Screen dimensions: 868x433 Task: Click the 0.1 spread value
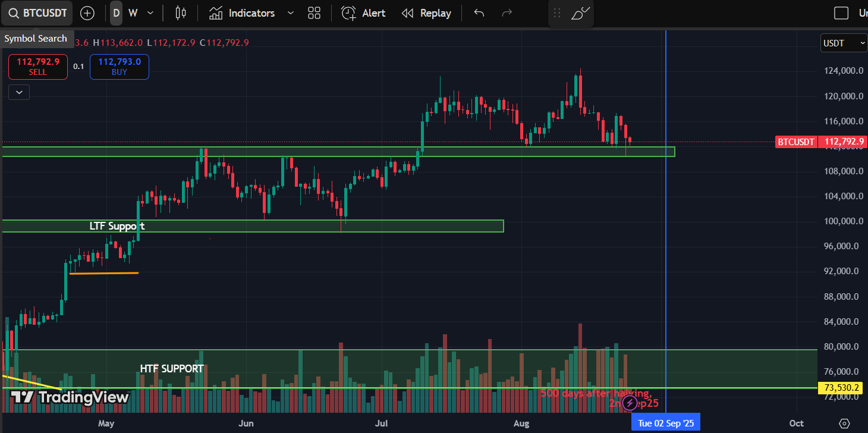(x=78, y=67)
